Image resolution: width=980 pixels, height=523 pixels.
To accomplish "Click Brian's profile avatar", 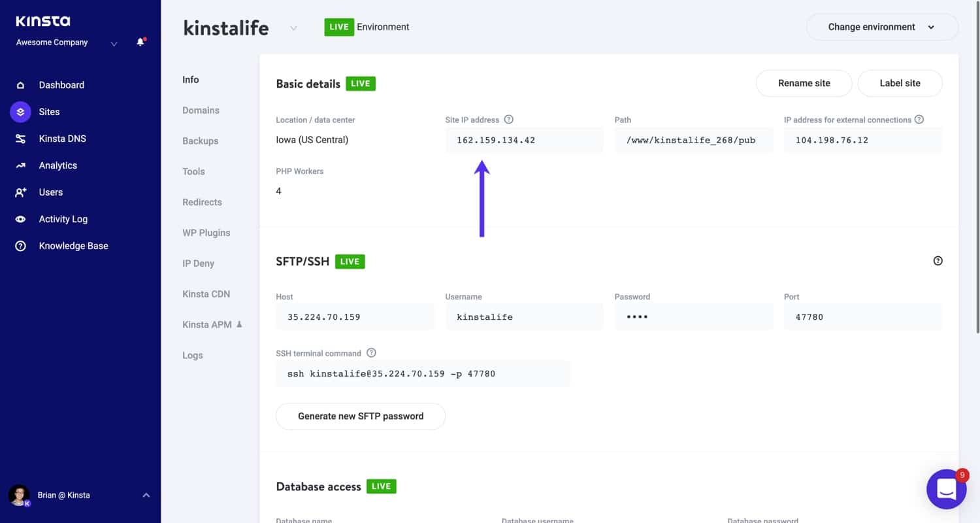I will pyautogui.click(x=19, y=495).
